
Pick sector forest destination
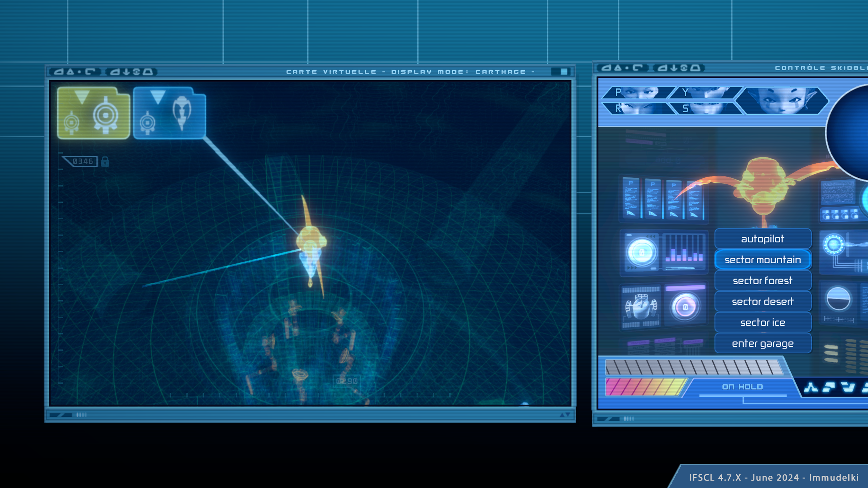(763, 281)
